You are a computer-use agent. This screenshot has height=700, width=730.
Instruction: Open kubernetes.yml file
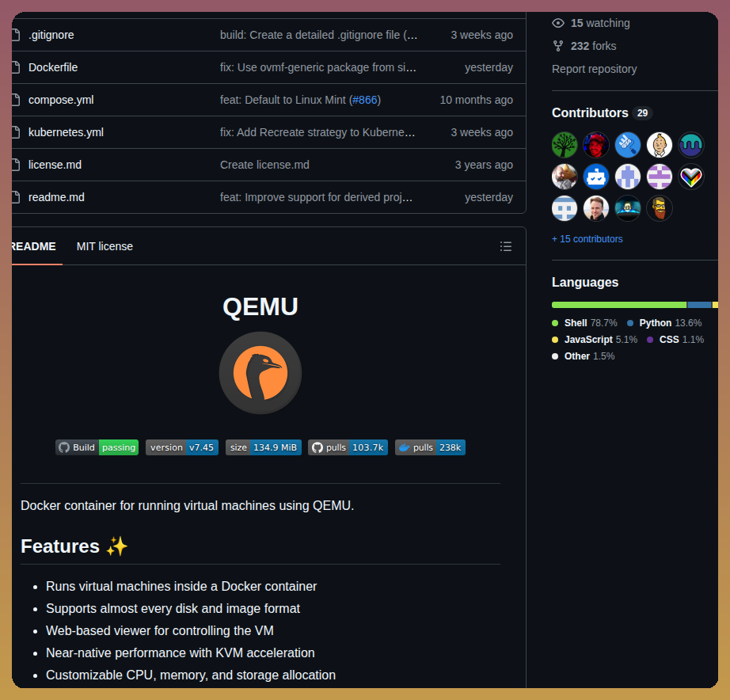pos(66,132)
